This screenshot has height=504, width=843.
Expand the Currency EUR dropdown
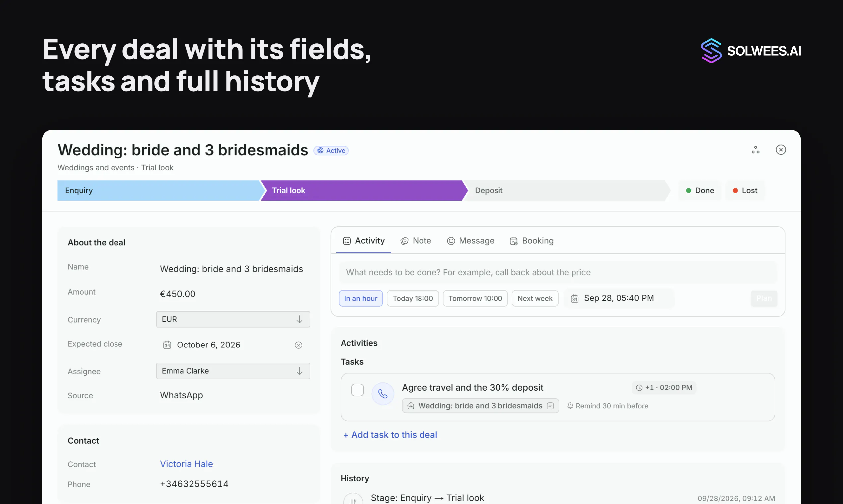tap(233, 319)
